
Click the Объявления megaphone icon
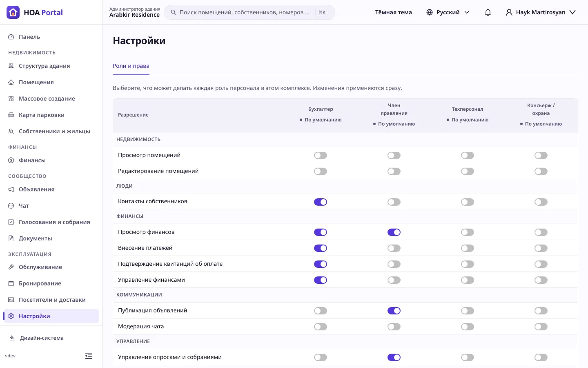[x=11, y=189]
